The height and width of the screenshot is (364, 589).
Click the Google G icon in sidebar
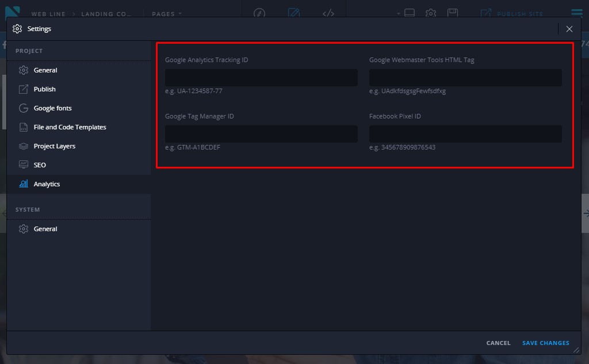[24, 108]
